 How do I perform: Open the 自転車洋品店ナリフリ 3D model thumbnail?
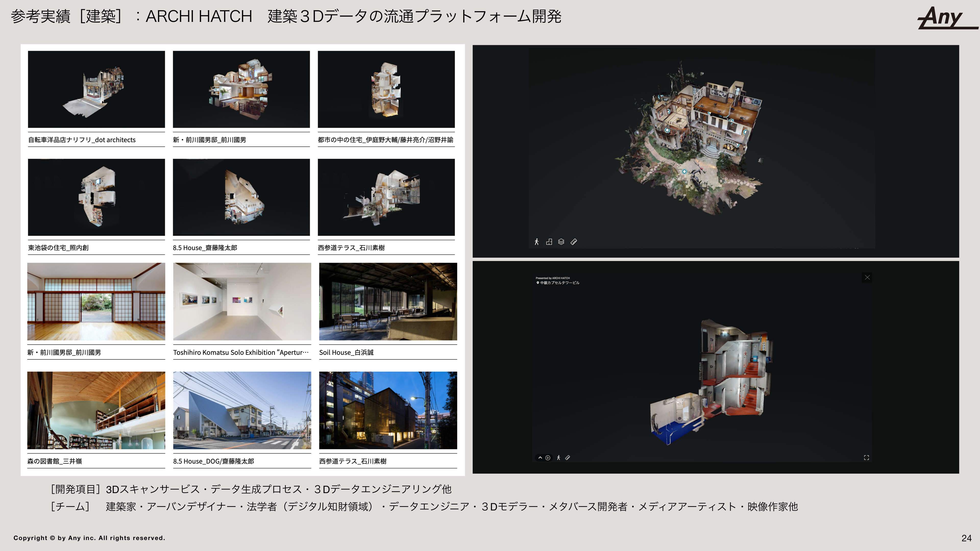[x=96, y=89]
